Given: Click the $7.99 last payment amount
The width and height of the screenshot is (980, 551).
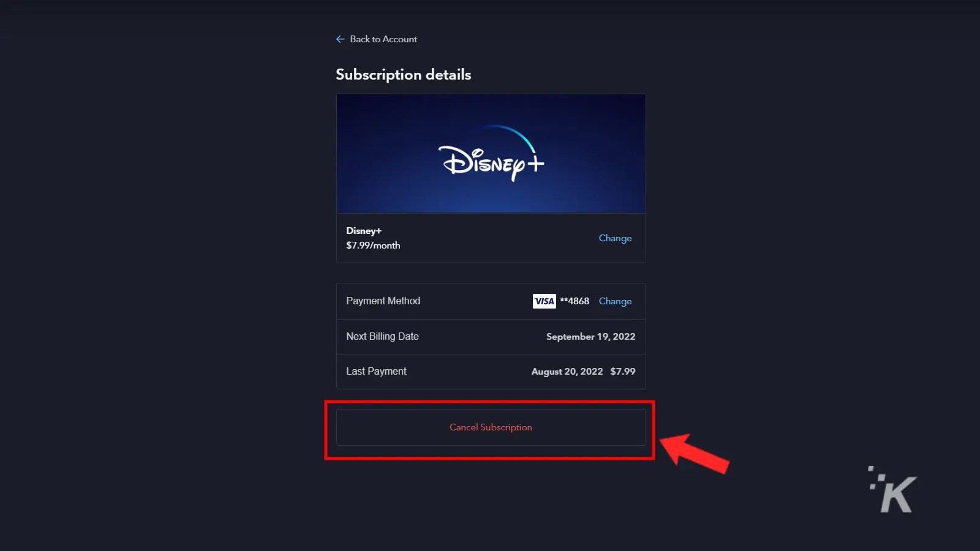Looking at the screenshot, I should click(x=623, y=371).
